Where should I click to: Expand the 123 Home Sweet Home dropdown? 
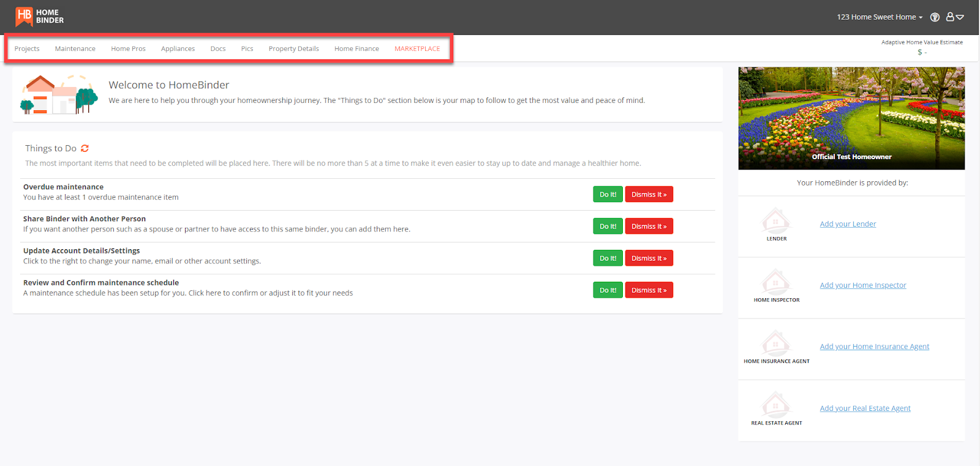[880, 17]
